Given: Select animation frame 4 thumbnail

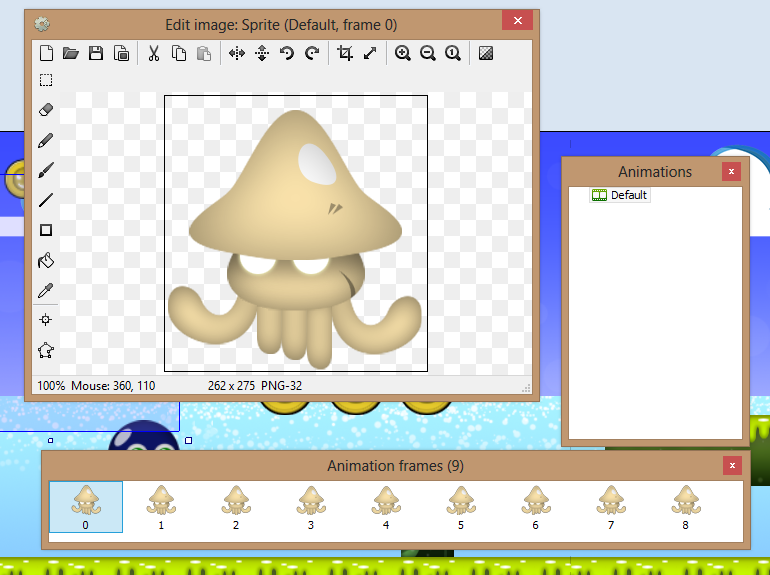Looking at the screenshot, I should click(386, 507).
